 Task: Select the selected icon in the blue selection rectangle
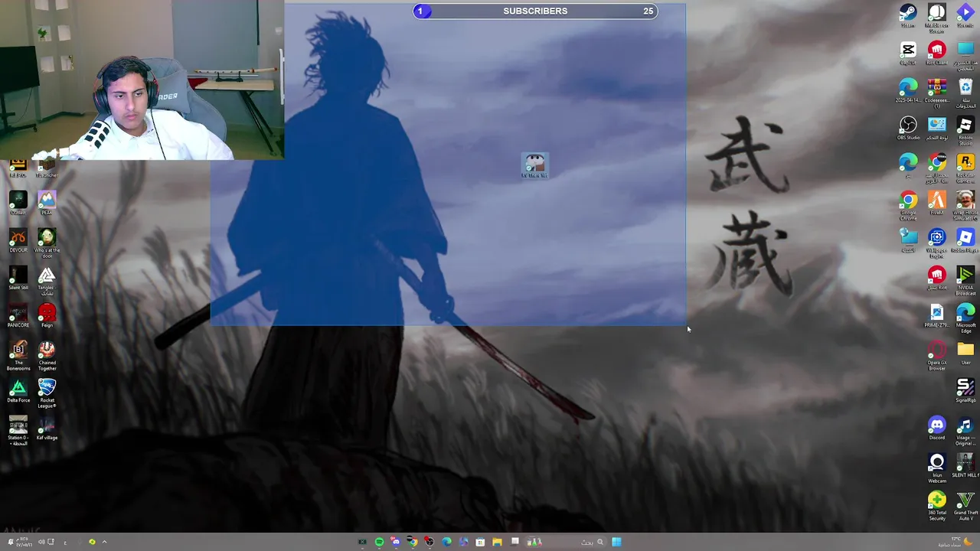[x=534, y=166]
